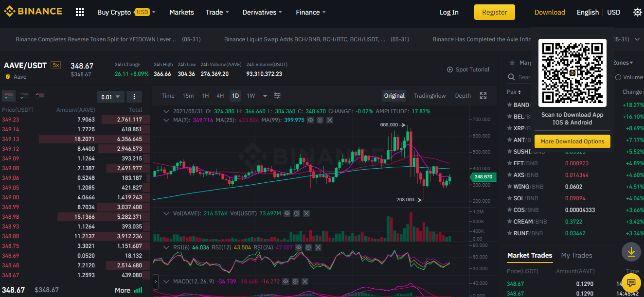Show asks-only order book view
644x297 pixels.
pyautogui.click(x=40, y=96)
